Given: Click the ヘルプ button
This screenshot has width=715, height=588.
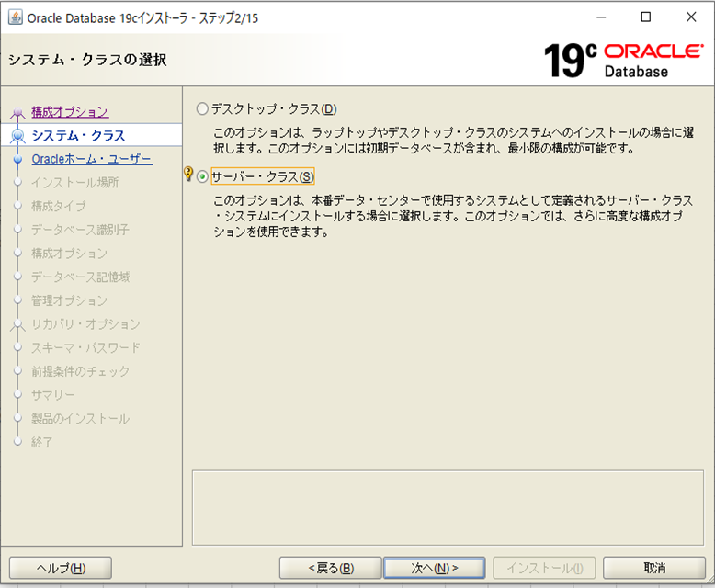Looking at the screenshot, I should point(61,568).
